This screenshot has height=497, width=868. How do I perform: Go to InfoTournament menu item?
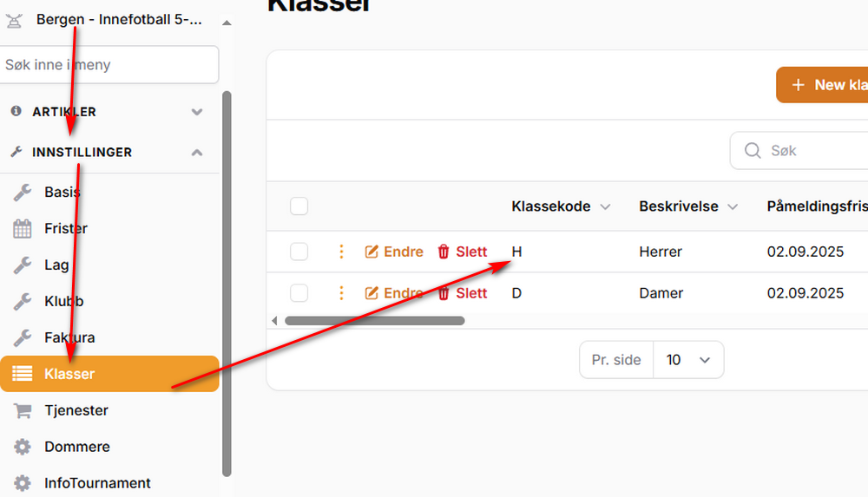97,484
